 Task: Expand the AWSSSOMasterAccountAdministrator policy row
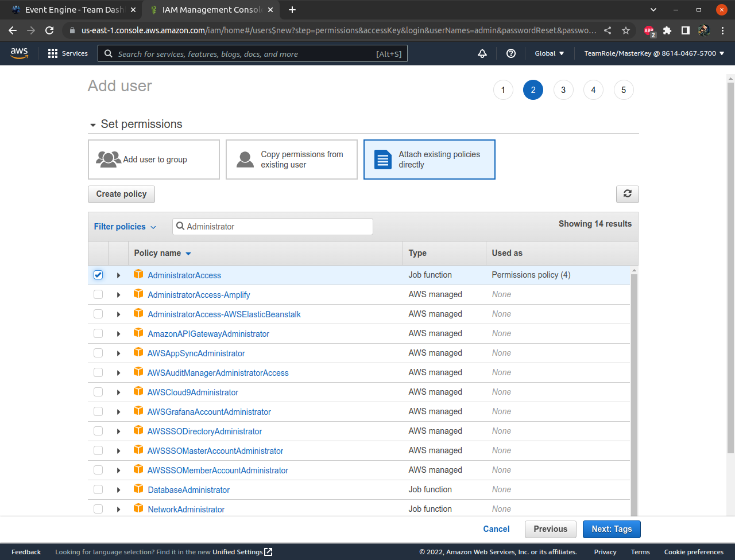118,451
